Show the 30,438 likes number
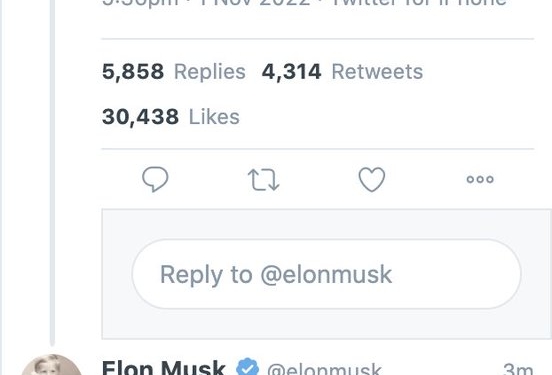This screenshot has width=552, height=375. (x=140, y=117)
